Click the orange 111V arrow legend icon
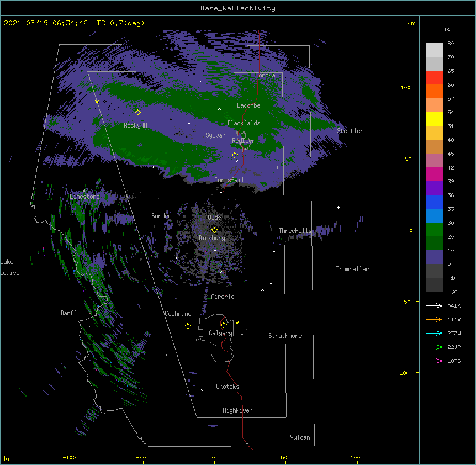Image resolution: width=476 pixels, height=465 pixels. pos(434,319)
